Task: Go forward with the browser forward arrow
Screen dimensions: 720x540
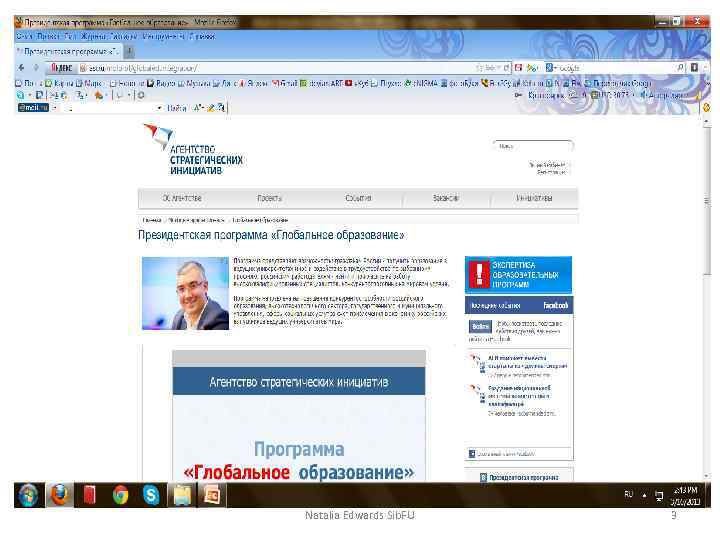Action: pyautogui.click(x=36, y=68)
